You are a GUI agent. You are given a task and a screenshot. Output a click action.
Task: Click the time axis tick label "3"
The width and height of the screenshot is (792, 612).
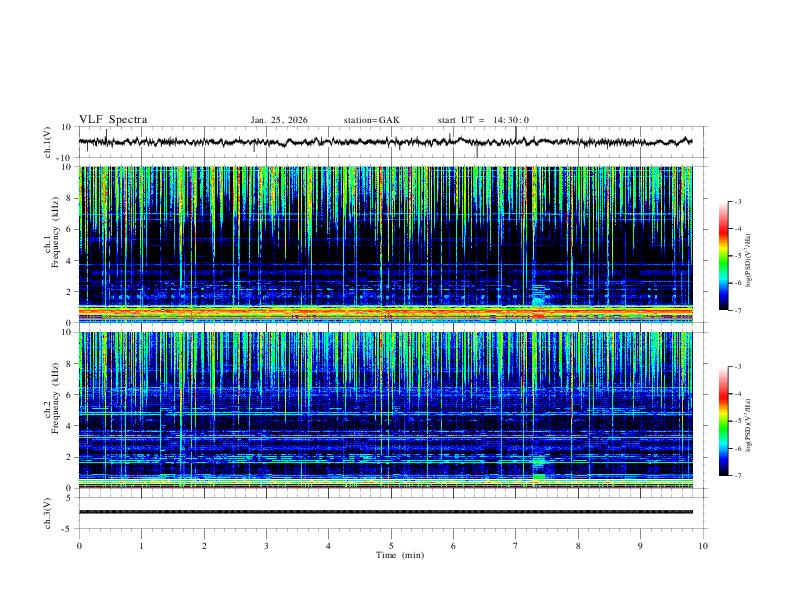[x=266, y=546]
